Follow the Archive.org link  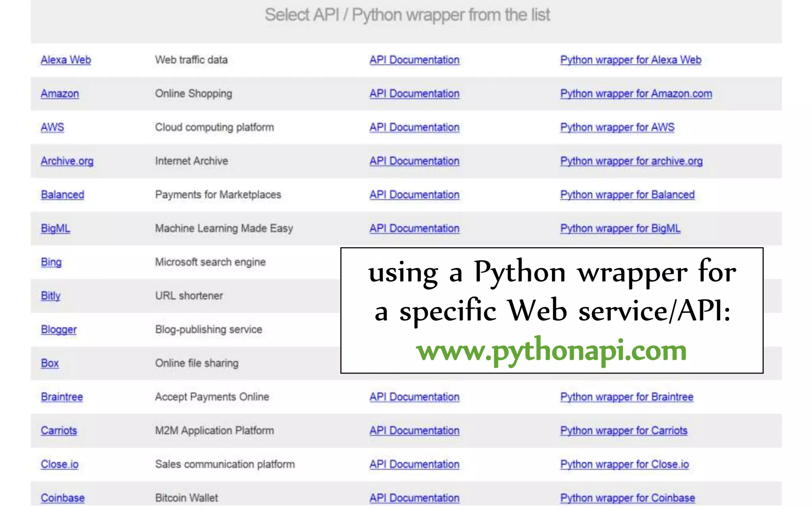(67, 161)
